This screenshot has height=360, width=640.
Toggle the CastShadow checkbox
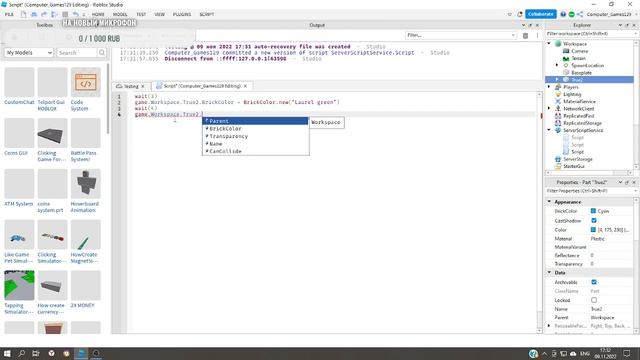coord(594,220)
